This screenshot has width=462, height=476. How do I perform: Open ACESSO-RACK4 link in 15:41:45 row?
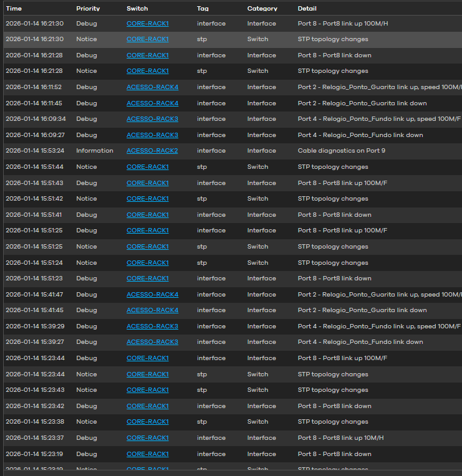pos(152,310)
